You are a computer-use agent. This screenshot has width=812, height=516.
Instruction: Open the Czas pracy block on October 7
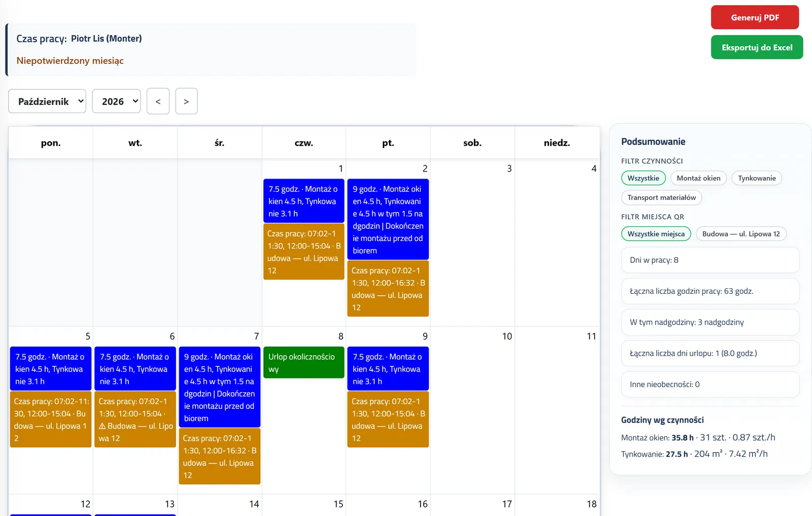click(x=219, y=457)
